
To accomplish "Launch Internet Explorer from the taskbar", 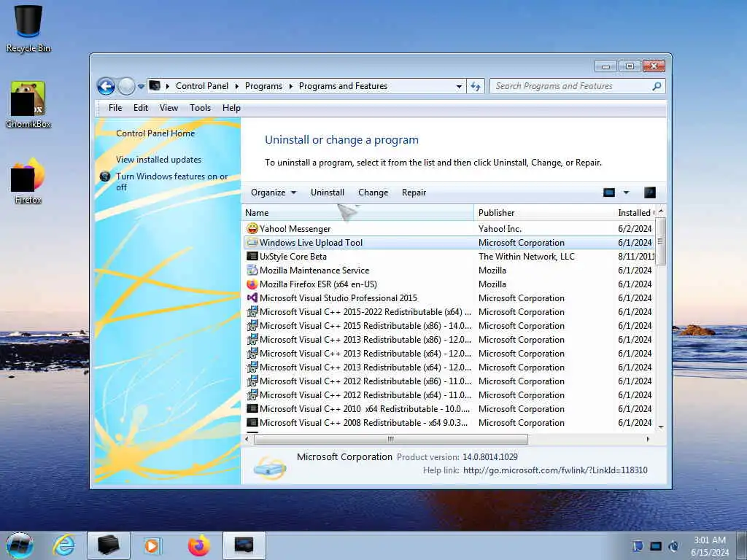I will coord(64,545).
